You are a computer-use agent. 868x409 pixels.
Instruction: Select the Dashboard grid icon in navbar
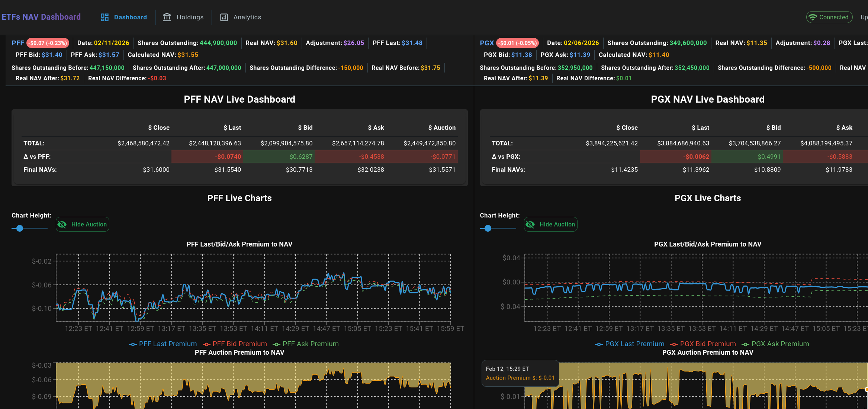click(x=104, y=17)
